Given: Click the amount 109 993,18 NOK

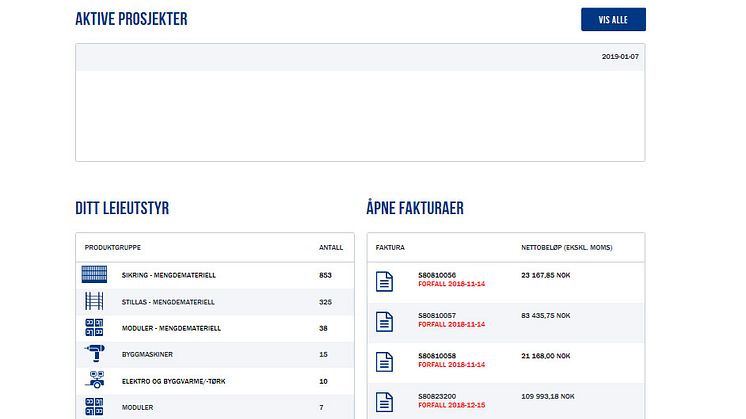Looking at the screenshot, I should pyautogui.click(x=548, y=396).
